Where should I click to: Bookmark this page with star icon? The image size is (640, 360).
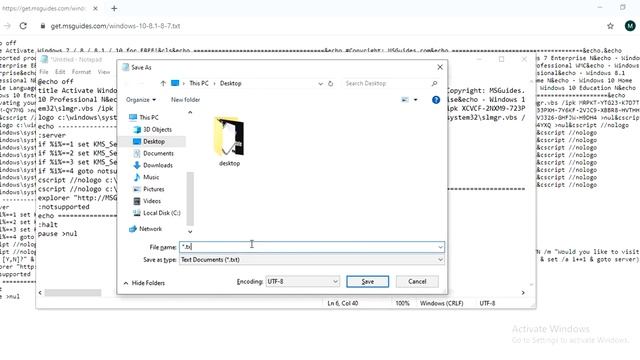pos(610,26)
